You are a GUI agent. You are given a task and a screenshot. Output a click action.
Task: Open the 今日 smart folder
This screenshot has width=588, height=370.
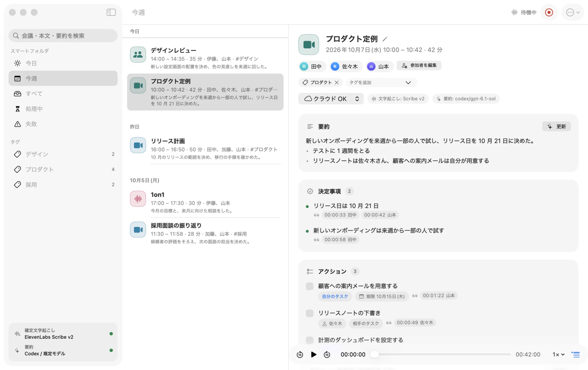click(63, 63)
